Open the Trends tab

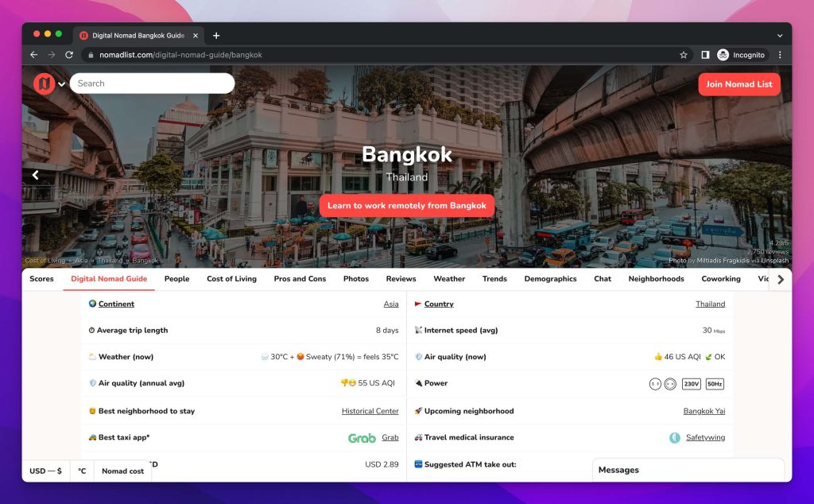point(494,279)
